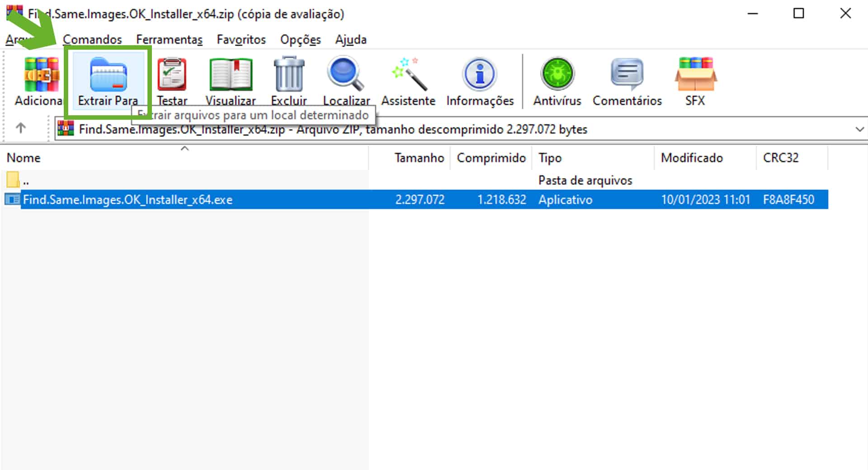The height and width of the screenshot is (470, 868).
Task: Run the Antivírus scan icon
Action: (x=557, y=74)
